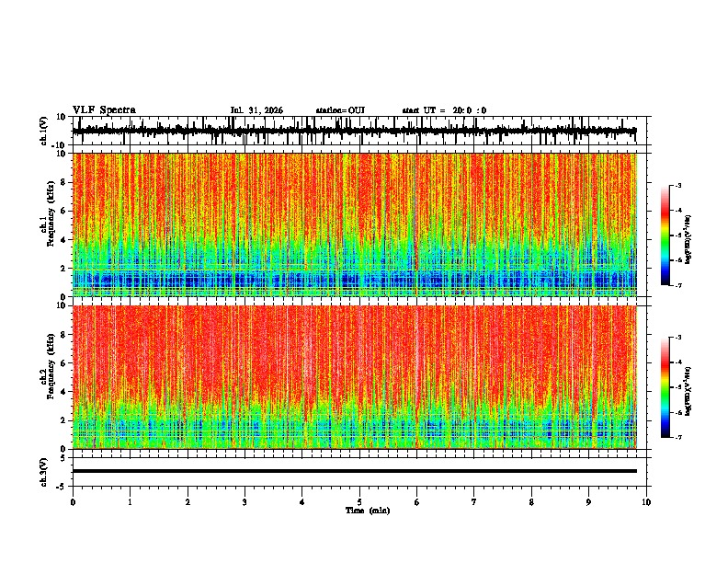This screenshot has height=563, width=728.
Task: Click time-axis tick label "1"
Action: (130, 502)
